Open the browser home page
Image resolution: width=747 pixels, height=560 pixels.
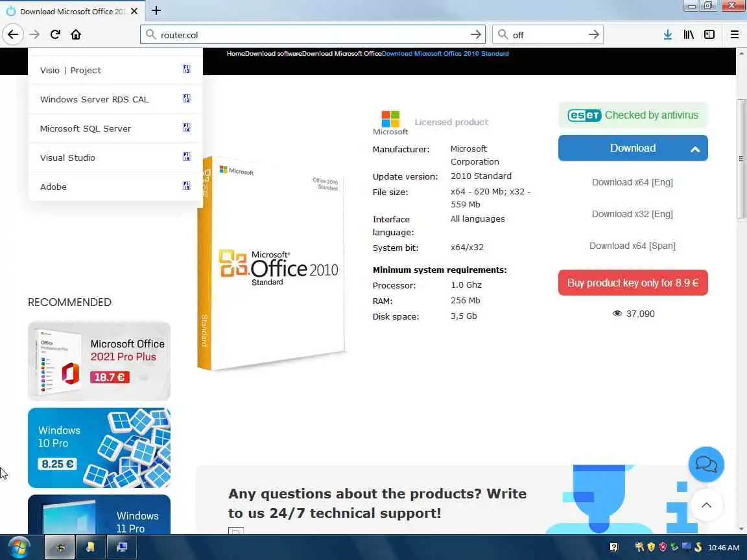tap(76, 34)
